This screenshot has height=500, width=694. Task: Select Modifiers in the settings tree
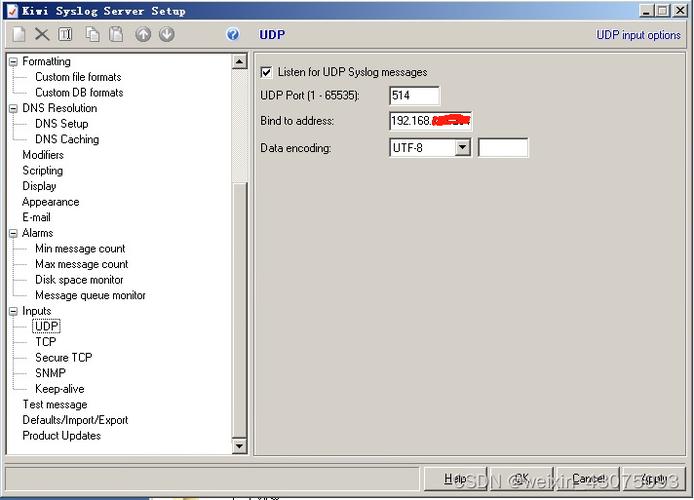pos(43,155)
